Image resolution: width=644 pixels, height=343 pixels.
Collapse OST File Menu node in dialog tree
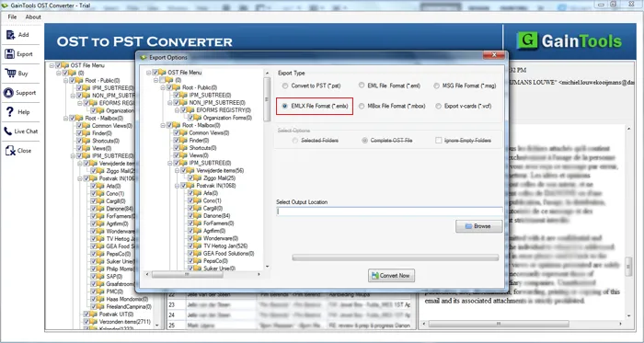click(x=149, y=73)
